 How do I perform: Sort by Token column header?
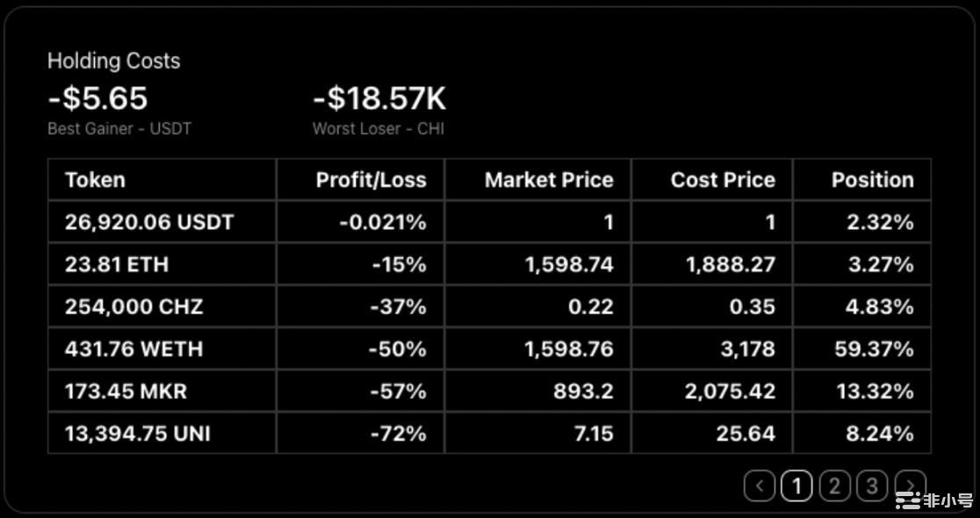(95, 180)
